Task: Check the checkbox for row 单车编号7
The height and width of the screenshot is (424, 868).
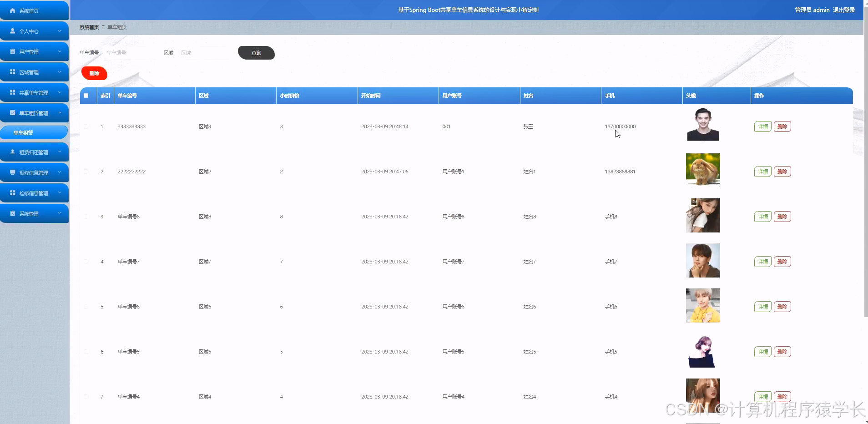Action: point(86,262)
